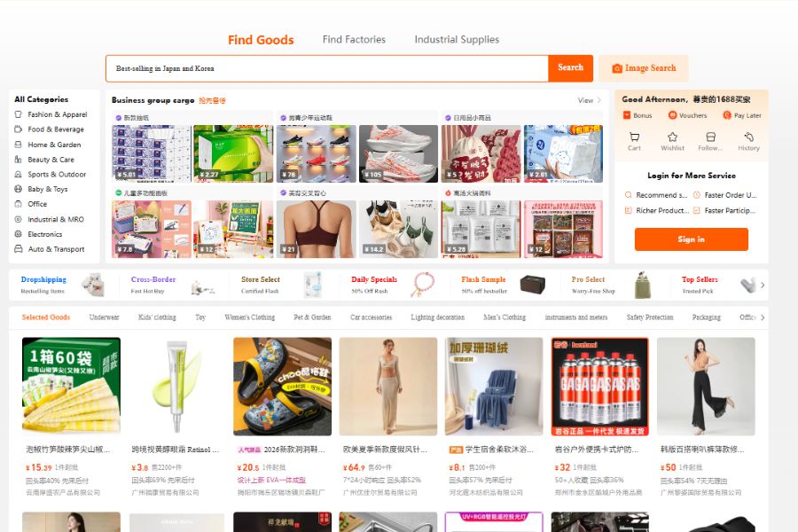Open the History clock icon
Image resolution: width=798 pixels, height=532 pixels.
[748, 137]
